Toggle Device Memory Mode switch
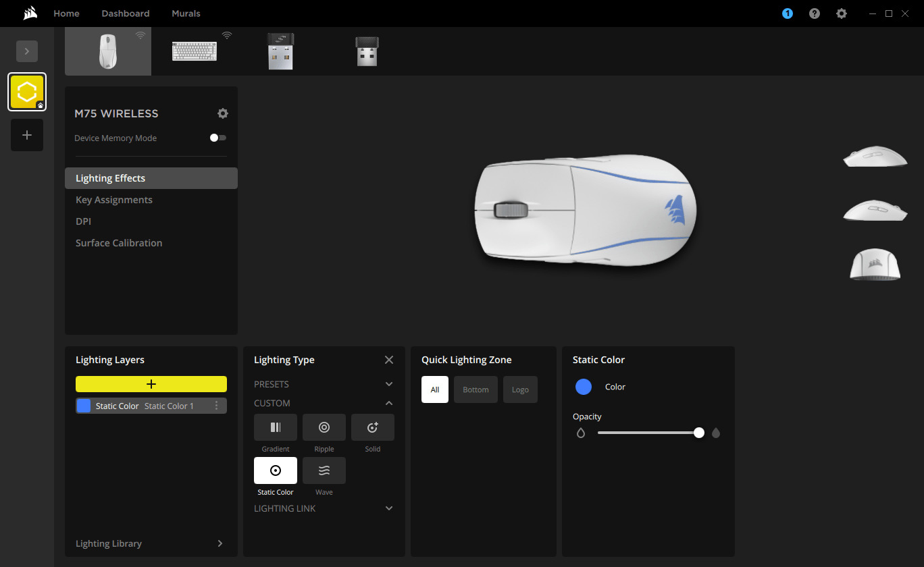This screenshot has height=567, width=924. coord(217,138)
